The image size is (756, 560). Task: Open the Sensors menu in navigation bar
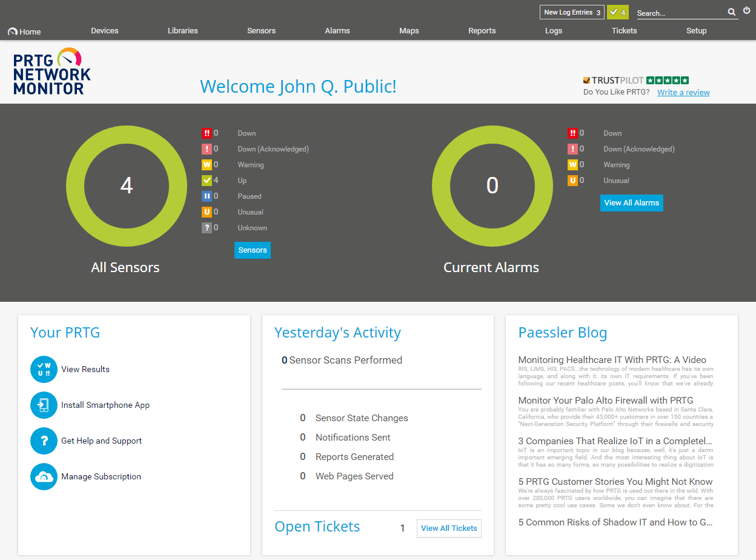tap(261, 31)
